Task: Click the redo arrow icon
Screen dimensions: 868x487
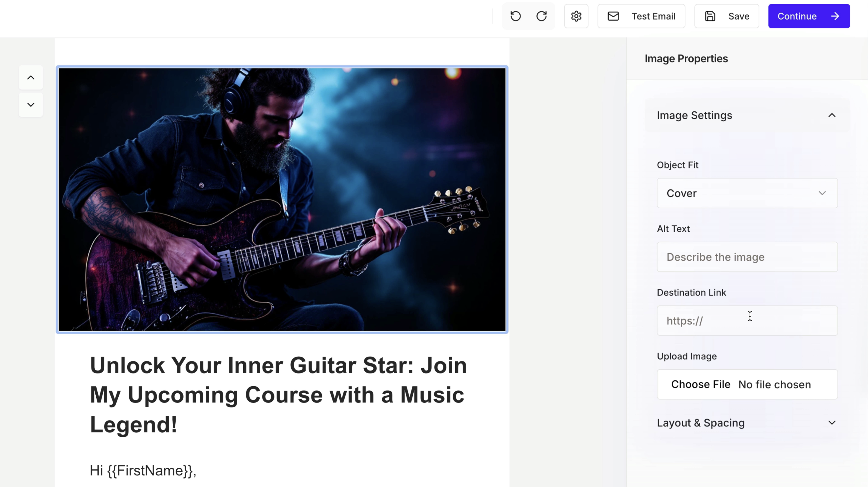Action: 541,16
